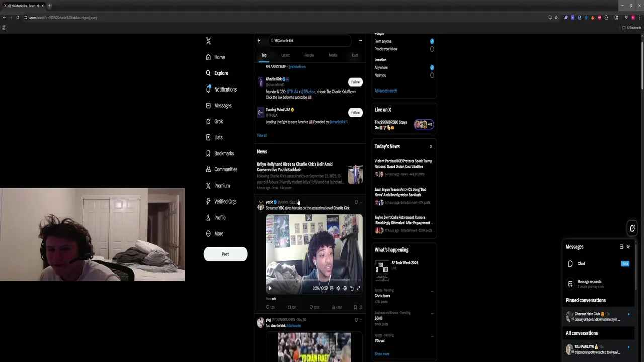Open a new browser tab

(x=49, y=6)
